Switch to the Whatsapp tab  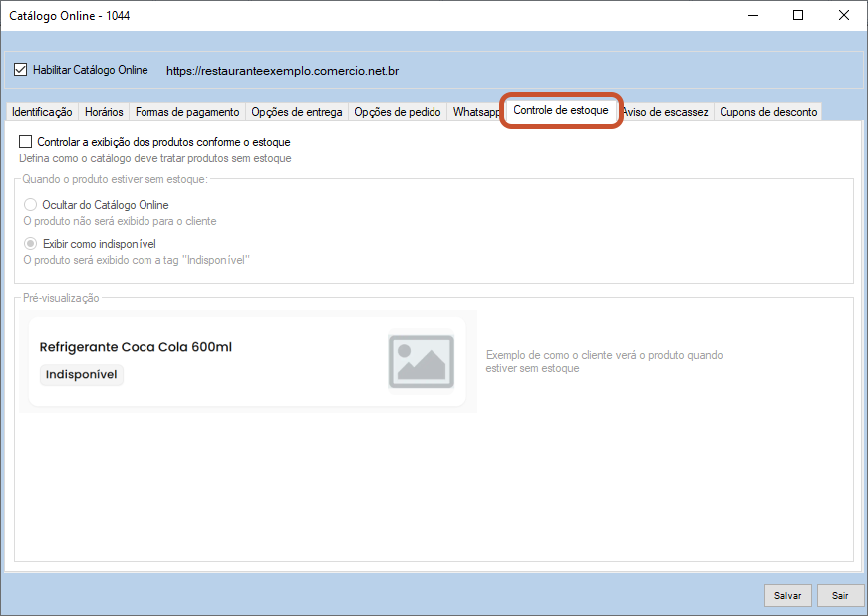pos(476,112)
